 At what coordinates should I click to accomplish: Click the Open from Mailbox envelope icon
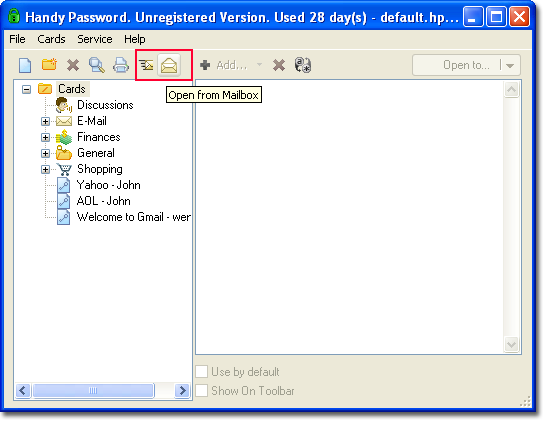tap(169, 65)
